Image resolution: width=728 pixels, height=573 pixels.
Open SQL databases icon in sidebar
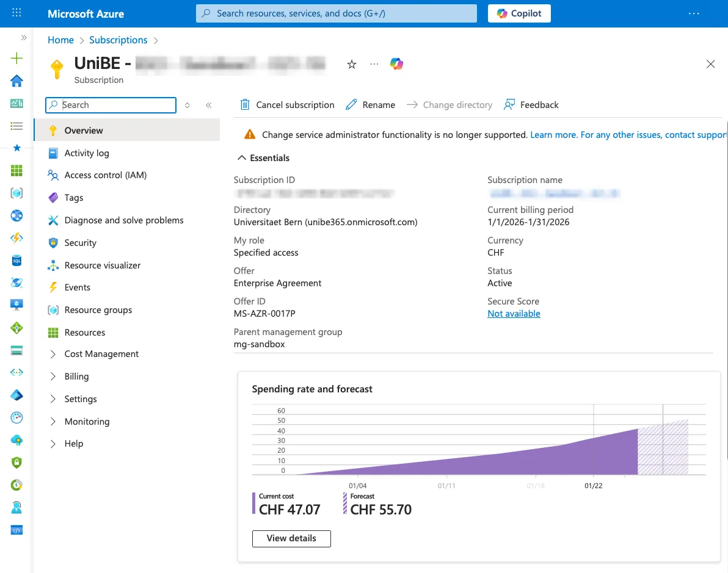[x=16, y=261]
